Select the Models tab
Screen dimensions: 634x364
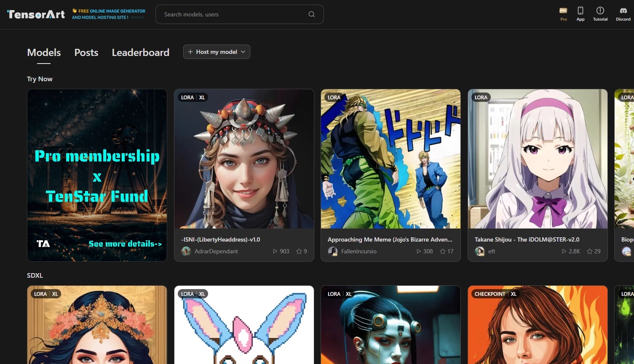pyautogui.click(x=44, y=53)
